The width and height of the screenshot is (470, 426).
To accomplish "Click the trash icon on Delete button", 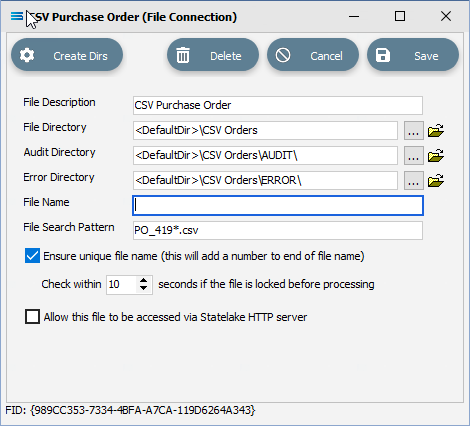I will 183,55.
